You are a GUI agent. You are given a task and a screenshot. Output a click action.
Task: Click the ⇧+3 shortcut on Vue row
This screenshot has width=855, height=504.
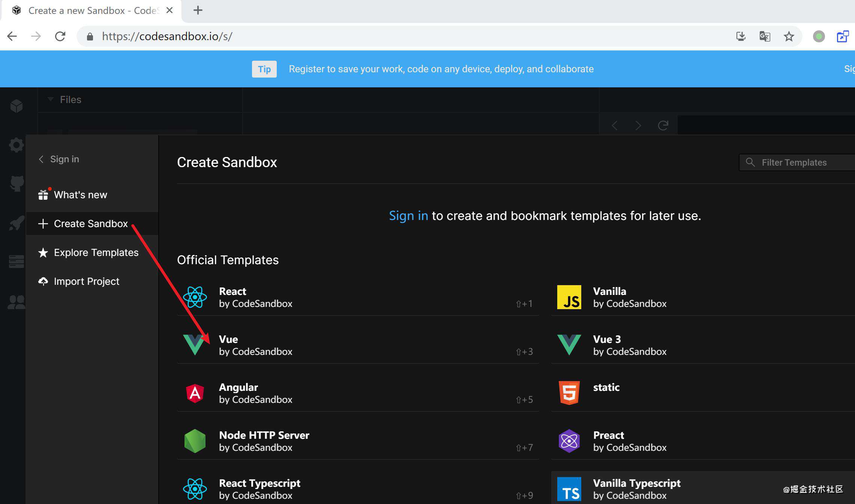click(x=524, y=352)
